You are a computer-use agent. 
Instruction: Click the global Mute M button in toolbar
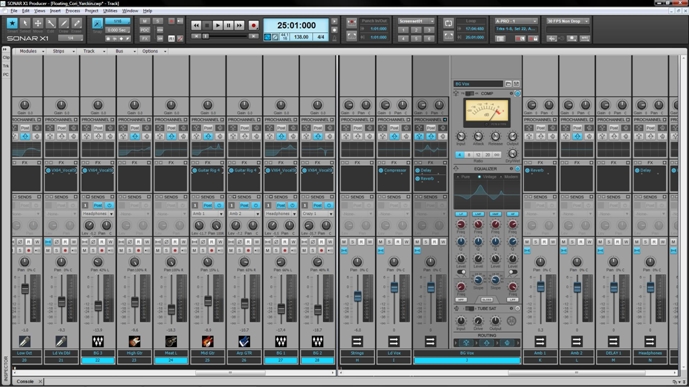[x=145, y=21]
